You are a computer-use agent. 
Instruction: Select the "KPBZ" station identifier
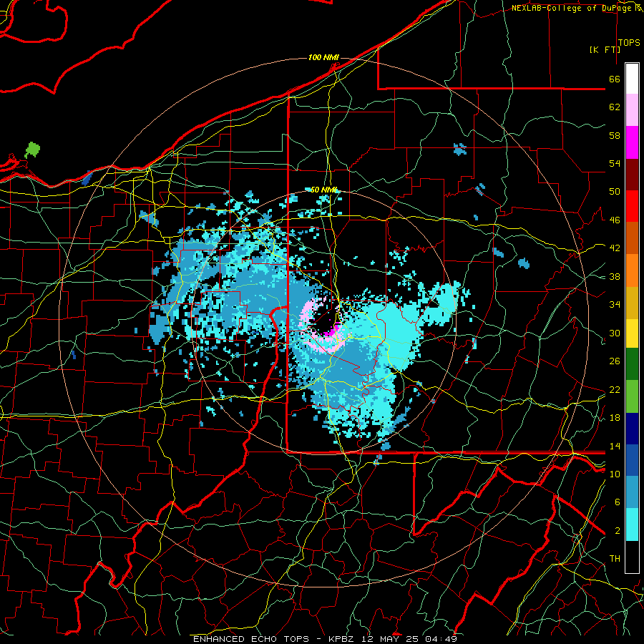click(341, 639)
